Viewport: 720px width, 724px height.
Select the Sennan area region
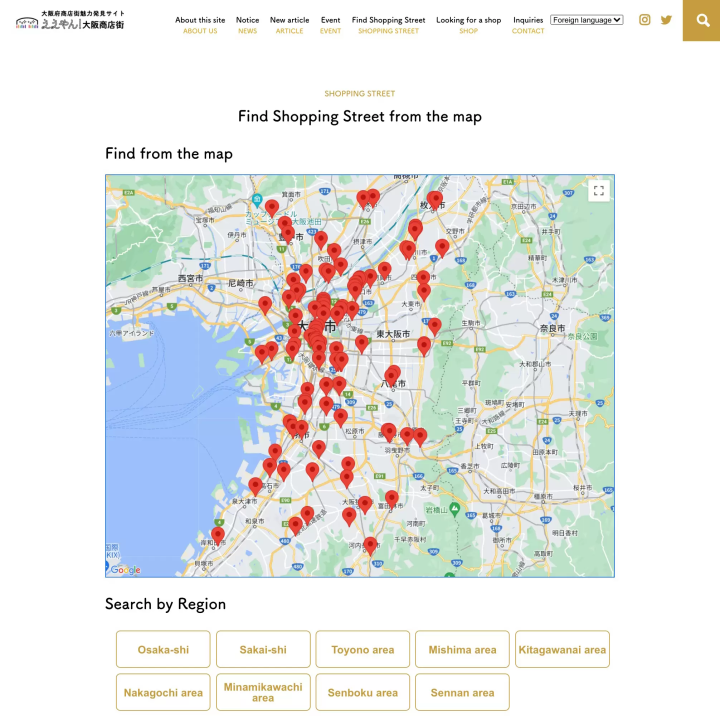pyautogui.click(x=462, y=692)
